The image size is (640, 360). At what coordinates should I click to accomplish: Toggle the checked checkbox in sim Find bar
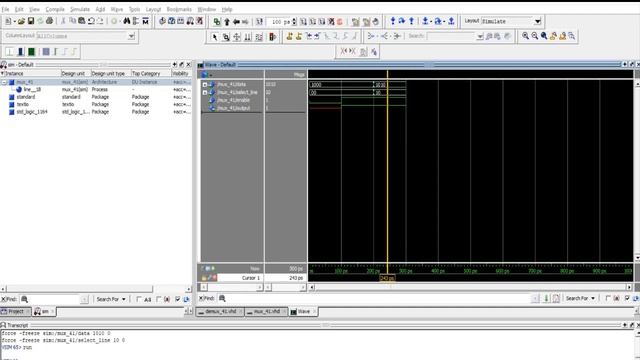click(178, 299)
